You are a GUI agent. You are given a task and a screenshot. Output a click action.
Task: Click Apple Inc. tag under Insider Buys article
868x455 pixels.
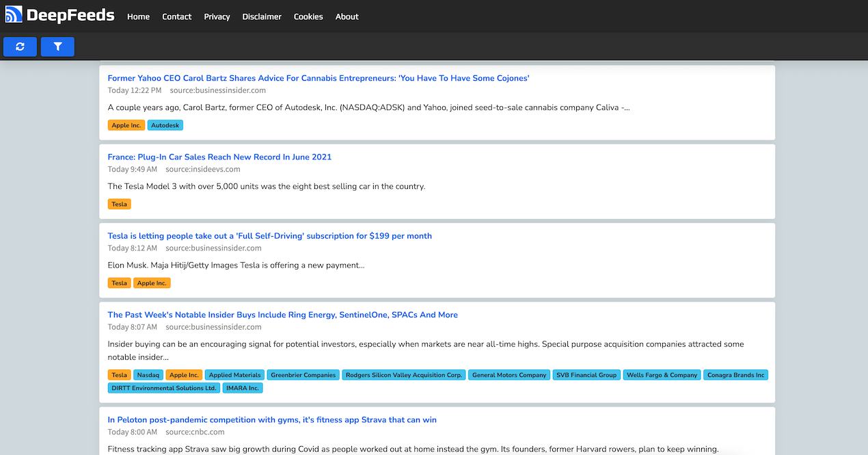tap(184, 375)
